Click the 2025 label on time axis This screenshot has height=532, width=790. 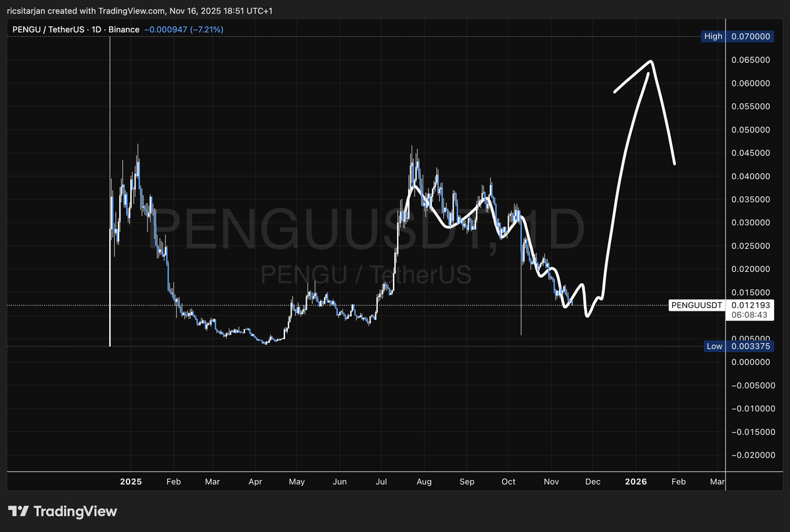(x=130, y=482)
